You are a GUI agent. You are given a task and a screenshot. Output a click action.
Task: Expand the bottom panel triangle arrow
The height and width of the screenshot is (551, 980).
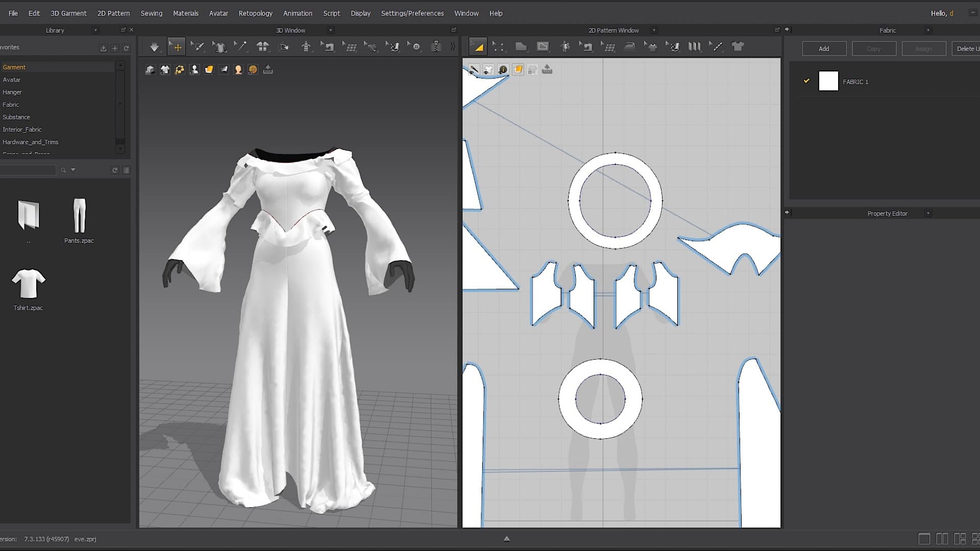pos(507,539)
